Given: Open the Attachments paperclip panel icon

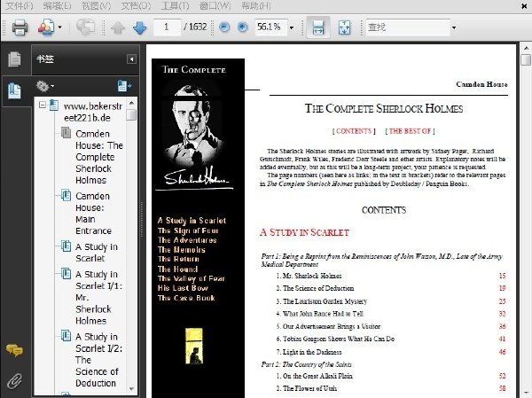Looking at the screenshot, I should click(14, 381).
